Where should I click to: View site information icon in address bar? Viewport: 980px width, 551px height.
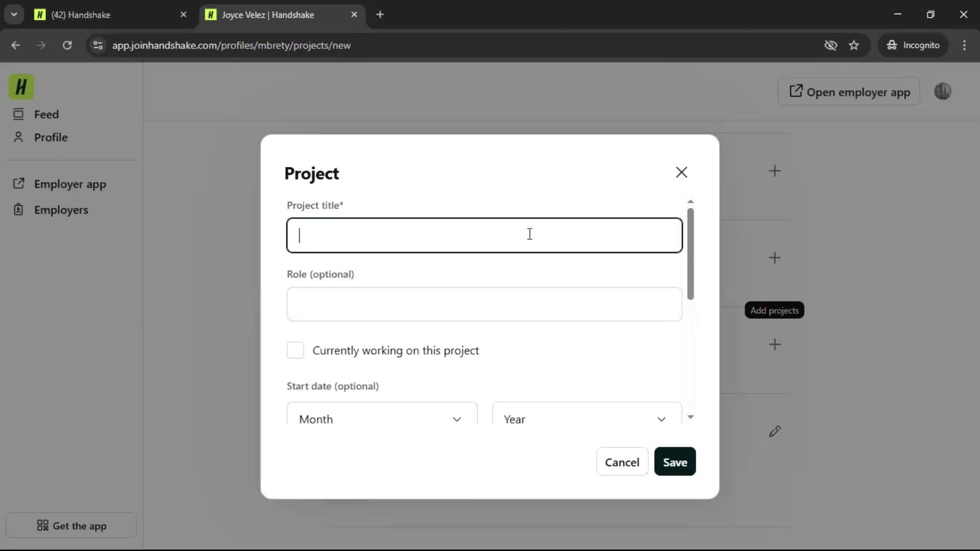pyautogui.click(x=98, y=45)
